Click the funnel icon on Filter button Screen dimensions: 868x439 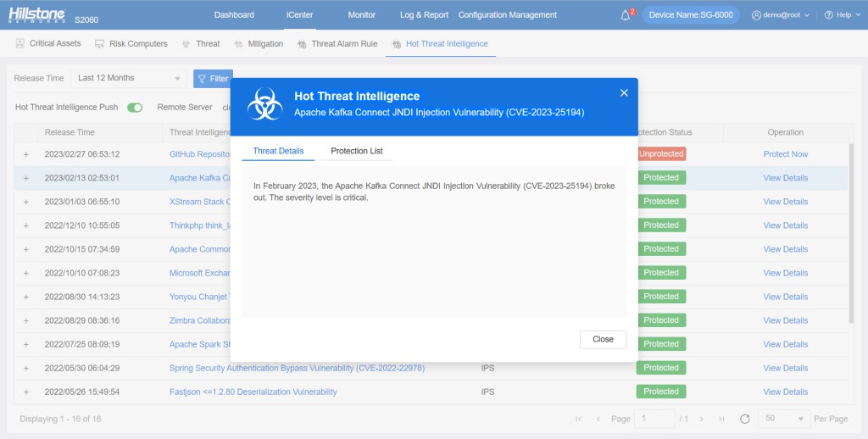click(202, 79)
